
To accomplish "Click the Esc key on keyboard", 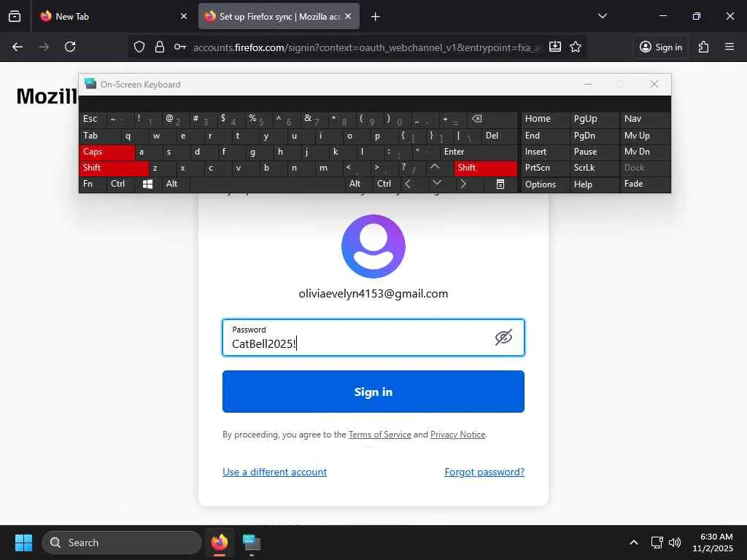I will coord(93,119).
